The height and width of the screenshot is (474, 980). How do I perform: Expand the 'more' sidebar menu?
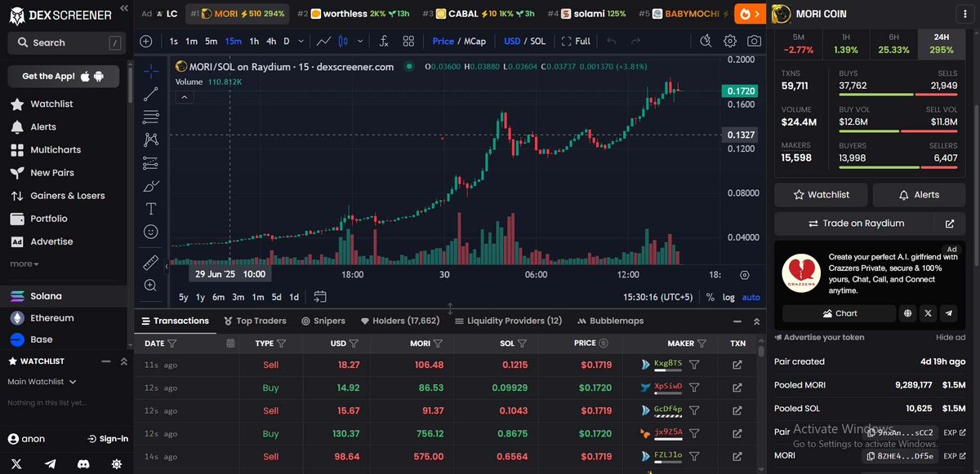point(24,264)
